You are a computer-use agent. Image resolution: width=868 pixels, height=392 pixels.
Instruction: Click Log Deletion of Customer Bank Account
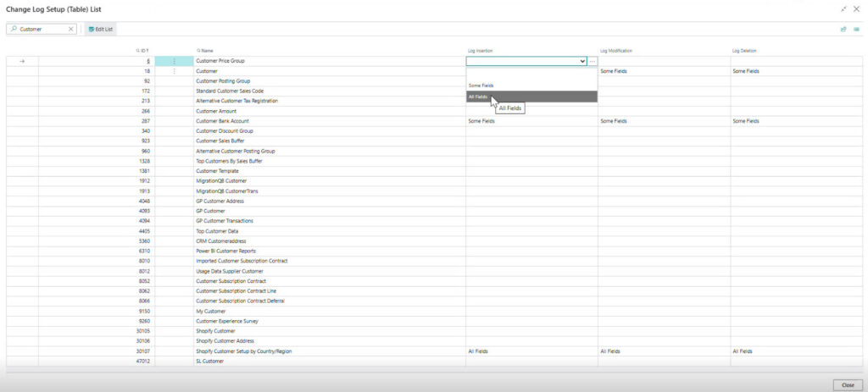coord(797,121)
